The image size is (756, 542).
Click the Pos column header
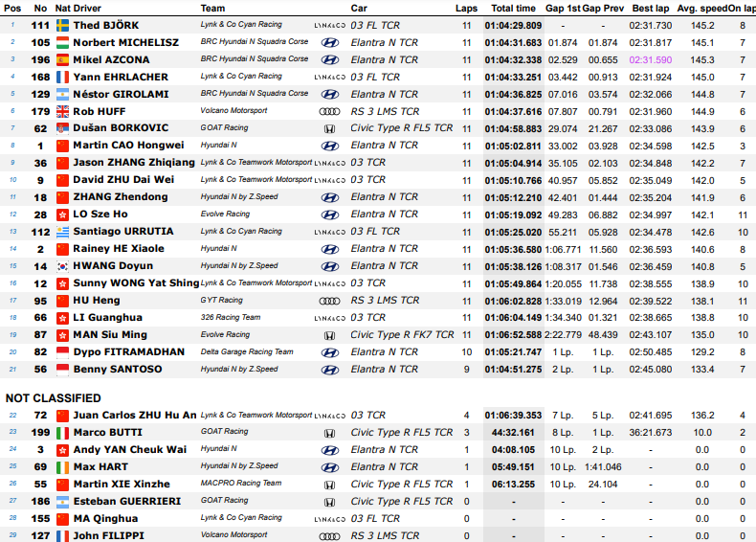[x=12, y=9]
